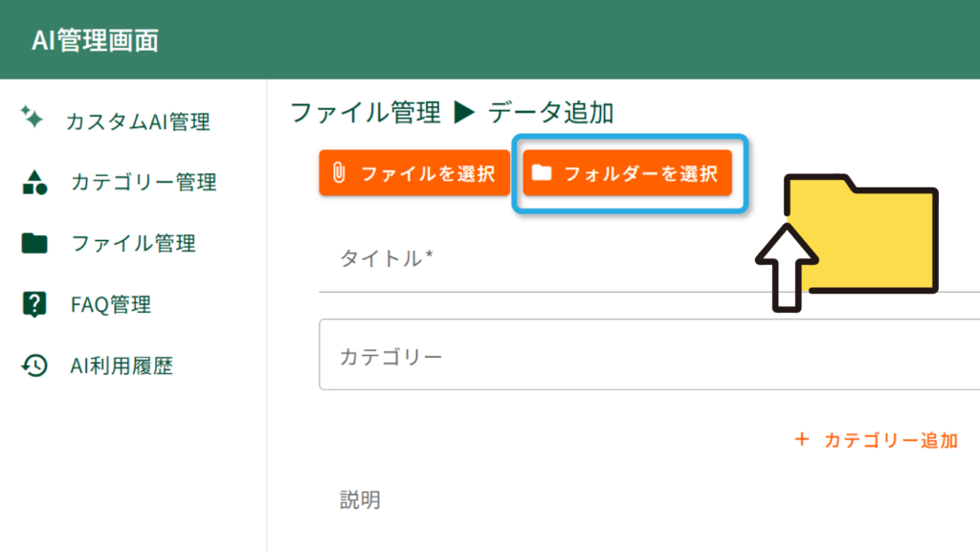Click the paperclip icon on ファイルを選択
980x551 pixels.
tap(338, 174)
